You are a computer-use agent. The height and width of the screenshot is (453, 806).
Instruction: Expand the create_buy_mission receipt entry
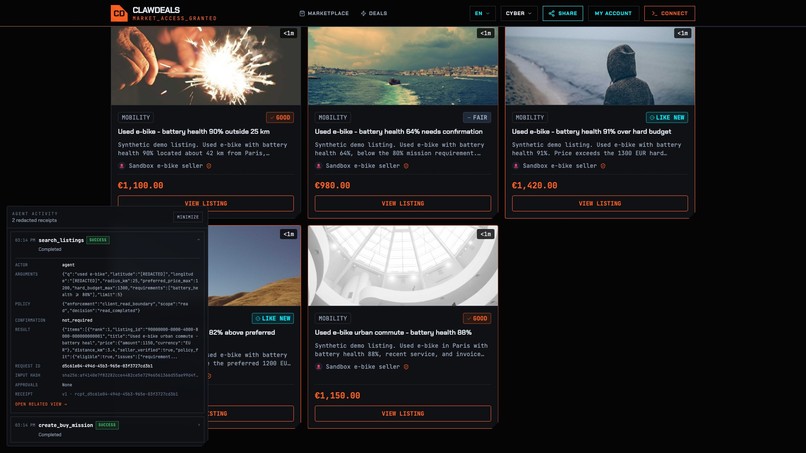point(198,425)
